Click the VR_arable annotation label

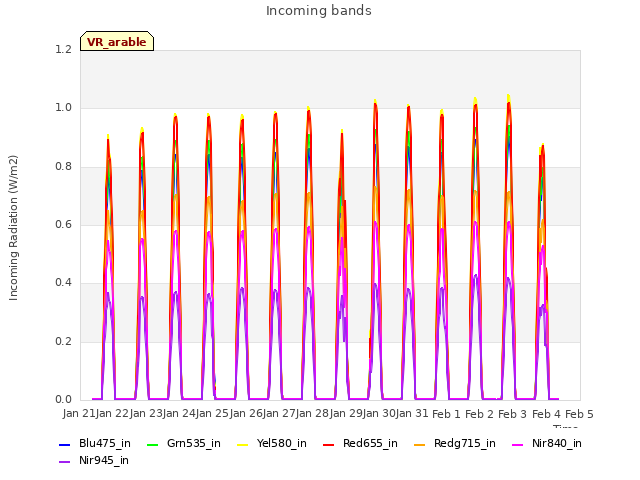click(x=117, y=42)
